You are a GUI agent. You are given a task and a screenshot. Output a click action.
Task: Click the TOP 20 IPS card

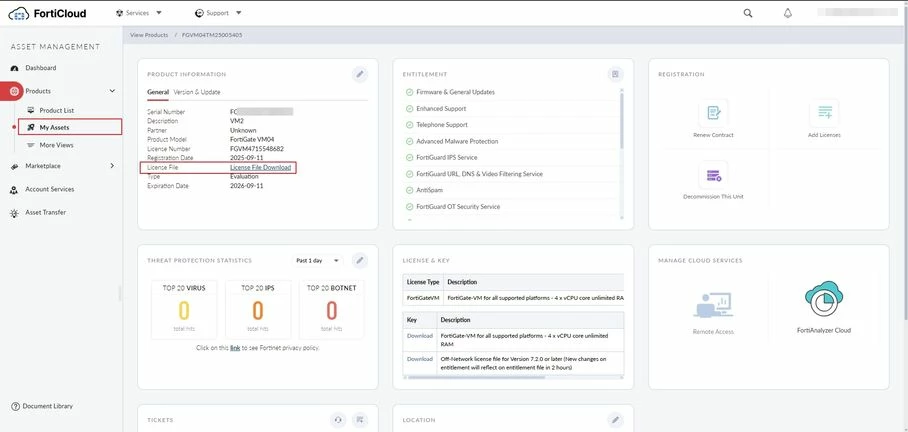[x=258, y=309]
